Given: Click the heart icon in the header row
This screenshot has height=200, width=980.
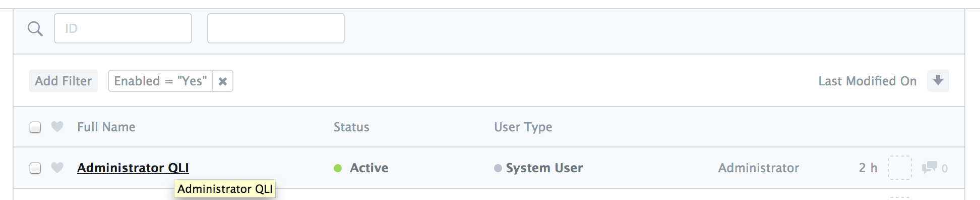Looking at the screenshot, I should pyautogui.click(x=57, y=127).
